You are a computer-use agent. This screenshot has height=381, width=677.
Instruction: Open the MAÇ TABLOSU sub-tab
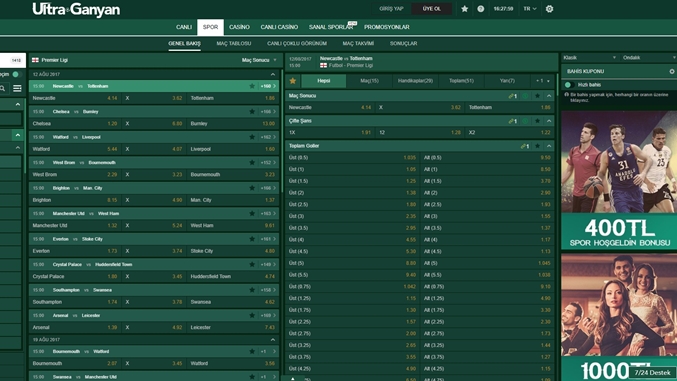pyautogui.click(x=234, y=43)
